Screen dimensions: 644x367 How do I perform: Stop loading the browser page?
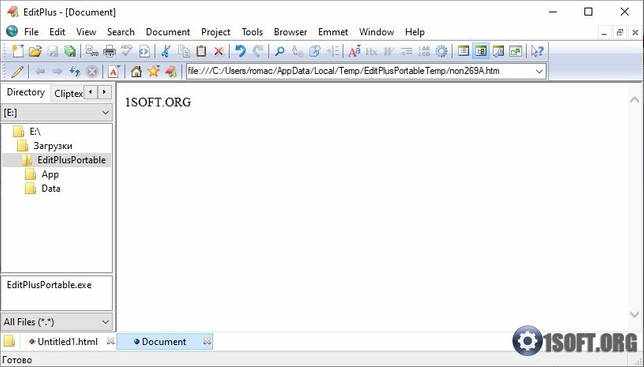(92, 71)
